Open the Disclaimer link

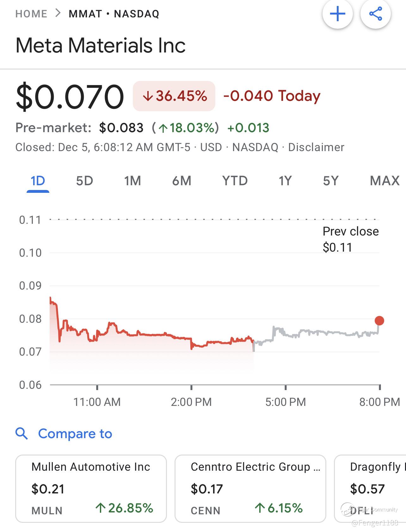point(316,147)
